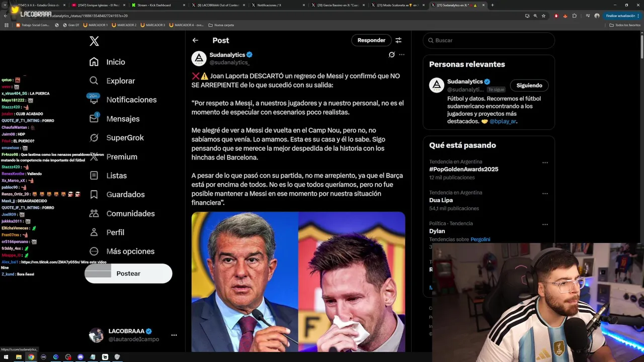644x362 pixels.
Task: Switch to Notificaciones / X tab
Action: [277, 5]
